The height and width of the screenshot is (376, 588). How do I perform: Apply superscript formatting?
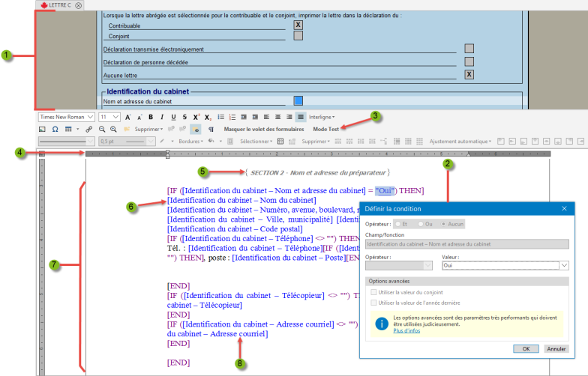pos(196,118)
